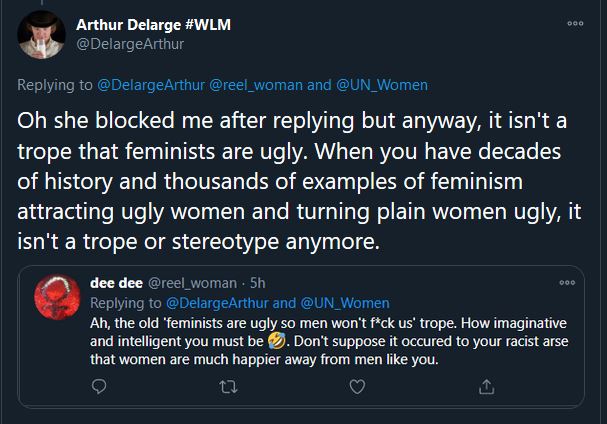Share dee dee's tweet
The image size is (607, 424).
pyautogui.click(x=486, y=386)
